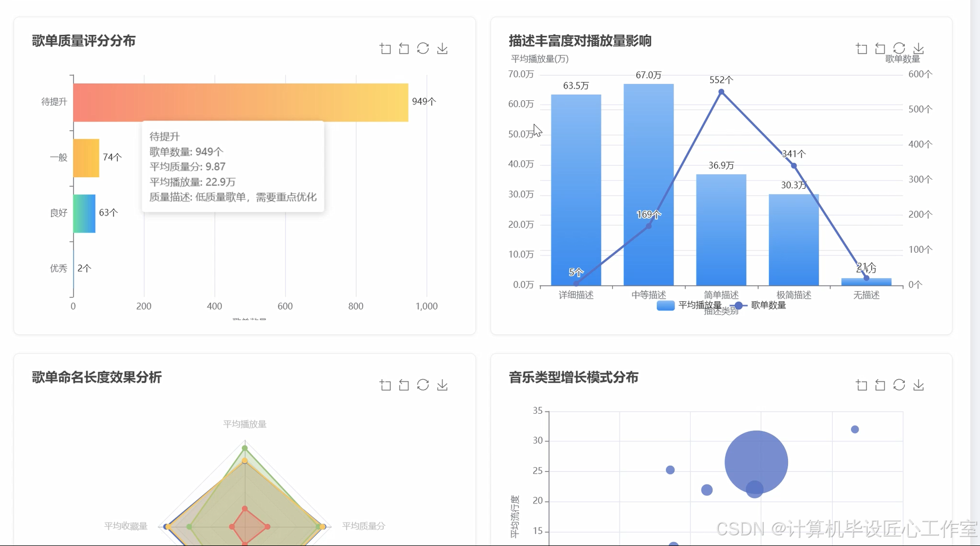The height and width of the screenshot is (546, 980).
Task: Download 歌单质量评分分布 chart as image
Action: pyautogui.click(x=442, y=48)
